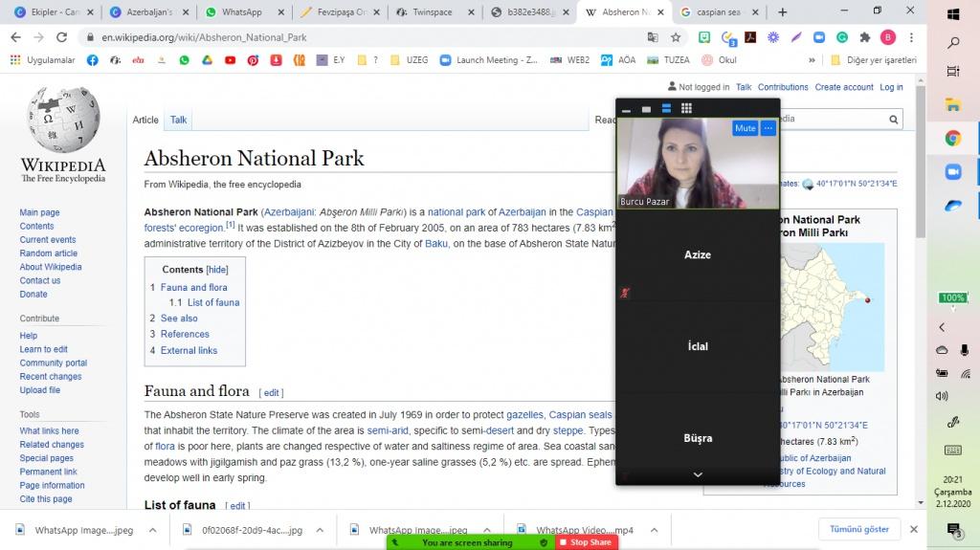
Task: Click Wikipedia search magnifier icon
Action: [894, 120]
